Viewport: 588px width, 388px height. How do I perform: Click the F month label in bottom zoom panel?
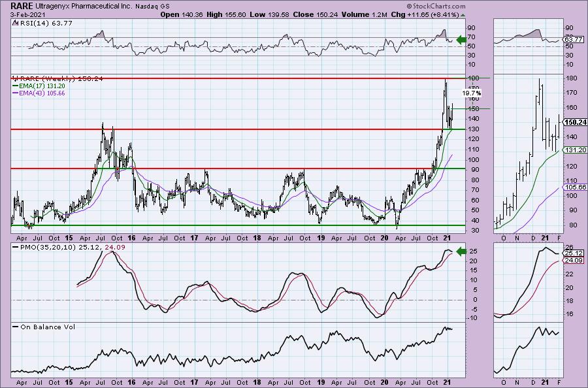click(559, 382)
